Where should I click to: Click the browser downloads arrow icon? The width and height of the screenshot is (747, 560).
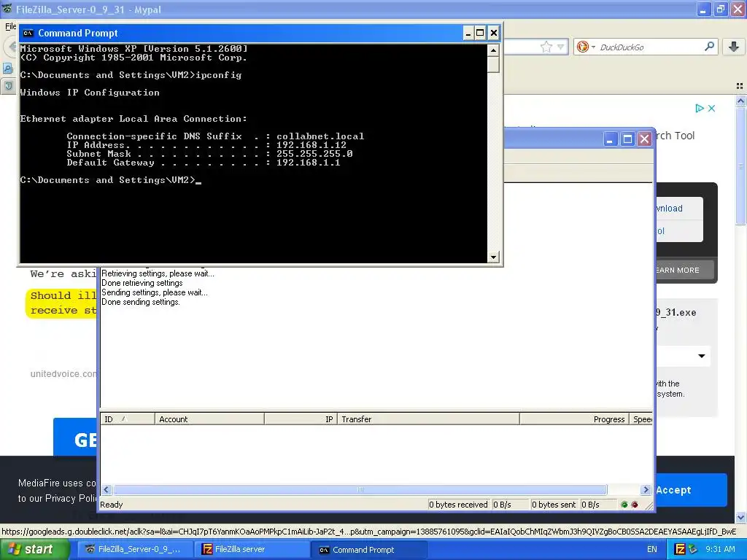coord(734,47)
